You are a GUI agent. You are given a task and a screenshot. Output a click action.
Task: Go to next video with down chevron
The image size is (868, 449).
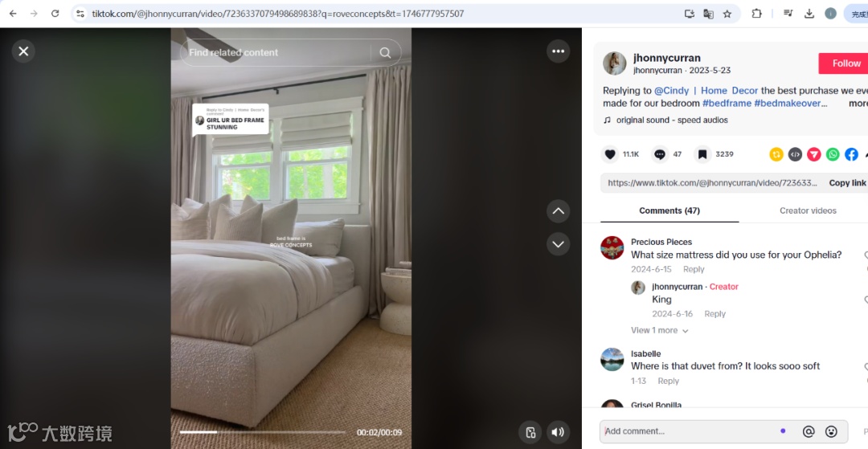coord(558,244)
